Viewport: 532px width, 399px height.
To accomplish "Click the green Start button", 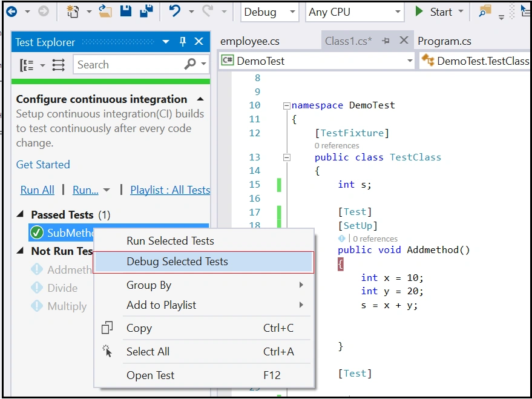I will pos(435,12).
